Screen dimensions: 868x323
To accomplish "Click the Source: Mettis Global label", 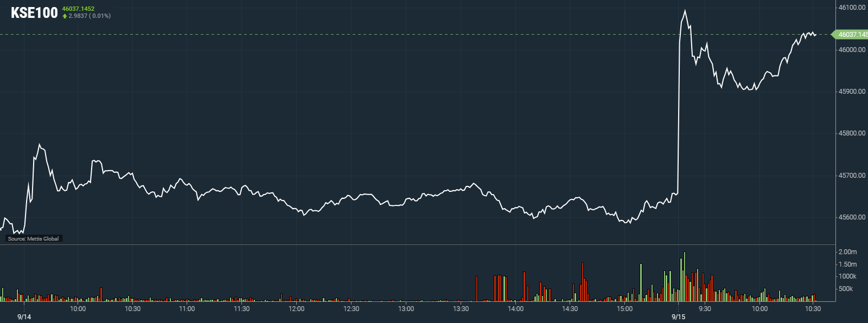I will point(34,238).
